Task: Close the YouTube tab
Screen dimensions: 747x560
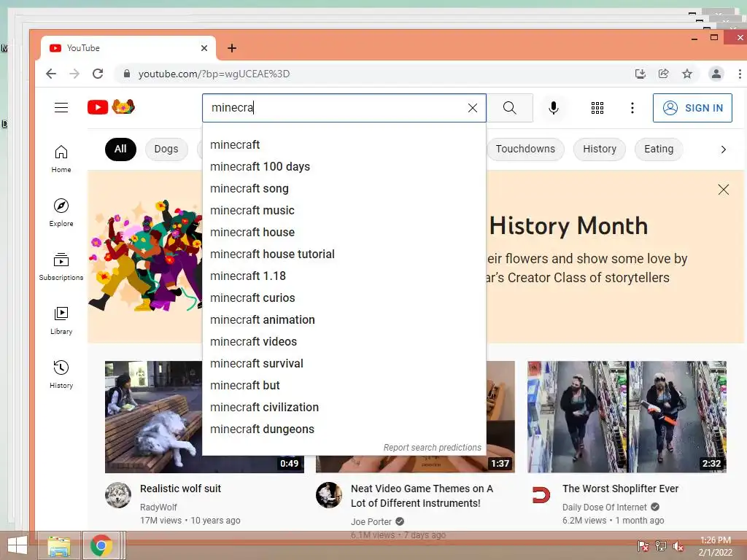Action: pos(204,48)
